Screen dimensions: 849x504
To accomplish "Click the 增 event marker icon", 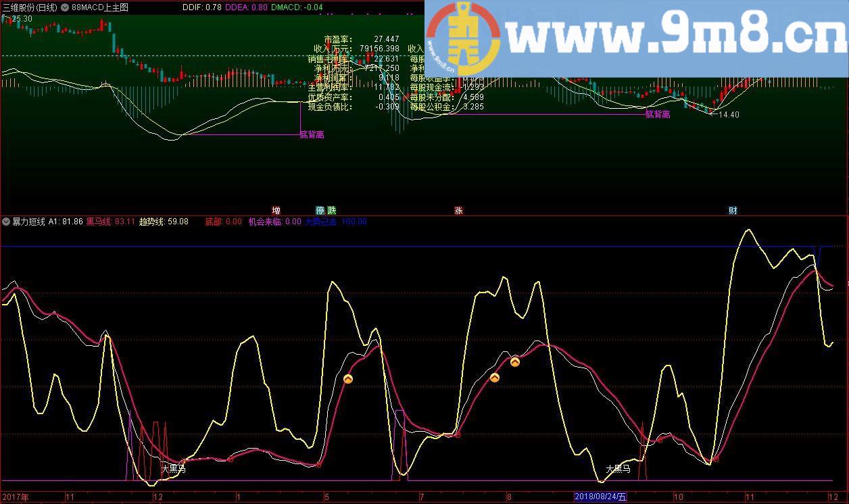I will point(276,210).
